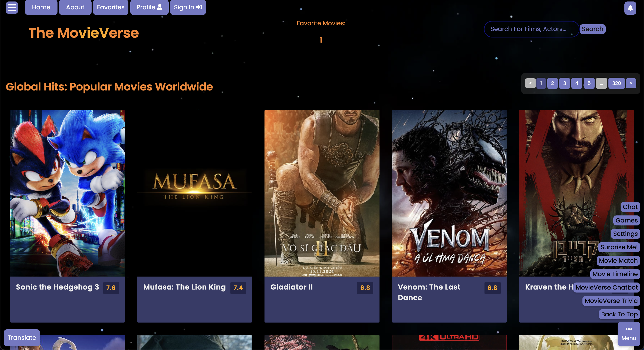The width and height of the screenshot is (644, 350).
Task: Open Settings from the floating menu
Action: click(x=625, y=234)
